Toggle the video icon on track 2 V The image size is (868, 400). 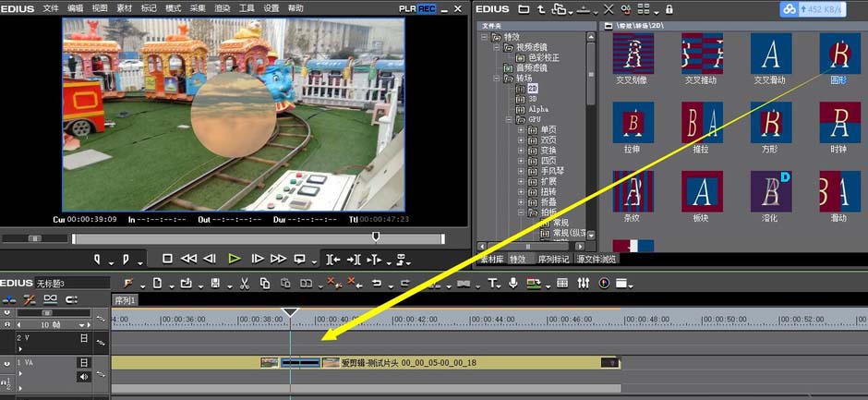tap(84, 338)
